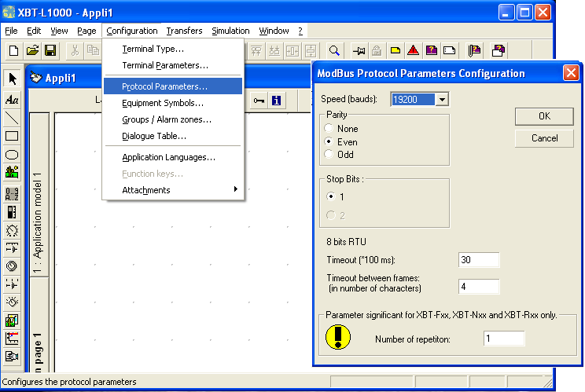
Task: Select the arrow pointer tool
Action: click(x=12, y=79)
